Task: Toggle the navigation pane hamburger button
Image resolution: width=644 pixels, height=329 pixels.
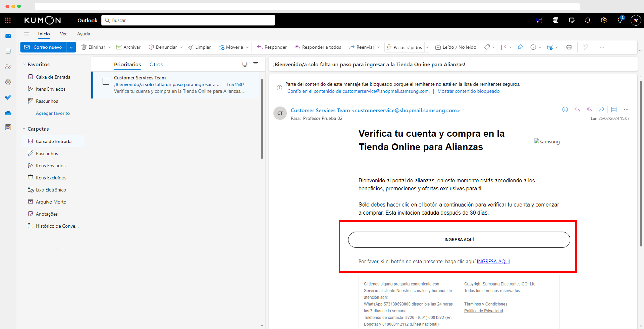Action: click(x=26, y=34)
